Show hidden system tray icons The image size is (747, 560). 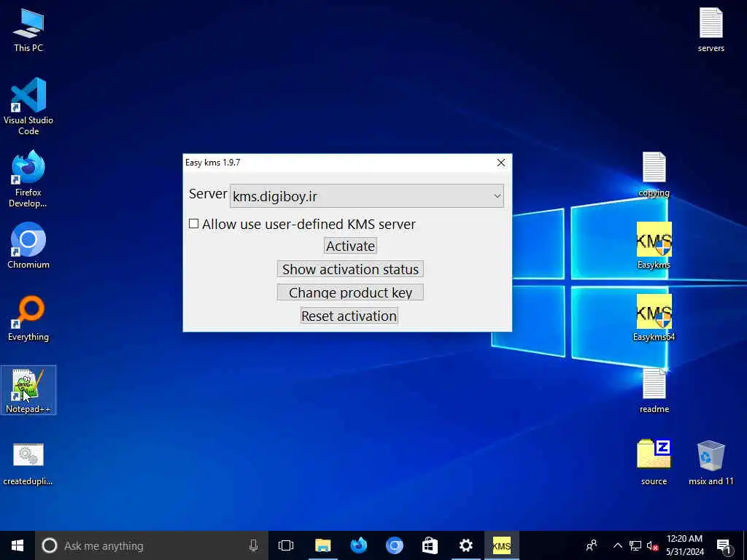click(x=617, y=545)
